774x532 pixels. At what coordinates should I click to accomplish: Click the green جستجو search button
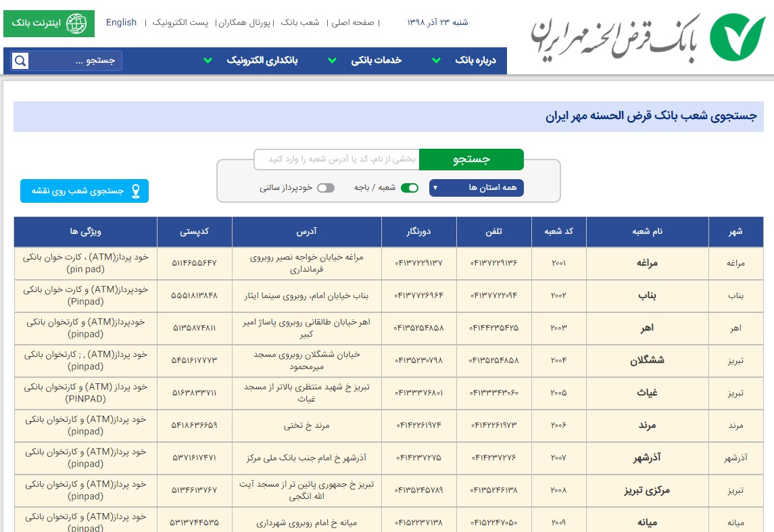(471, 160)
